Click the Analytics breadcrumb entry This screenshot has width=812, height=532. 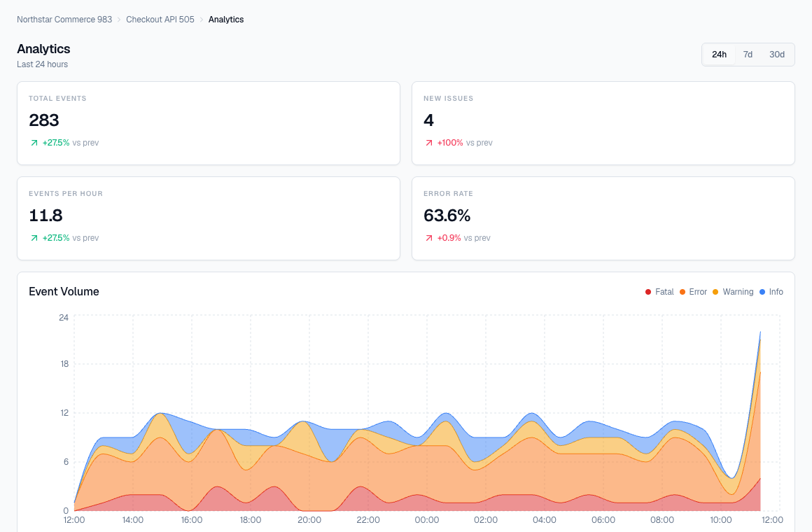coord(225,20)
